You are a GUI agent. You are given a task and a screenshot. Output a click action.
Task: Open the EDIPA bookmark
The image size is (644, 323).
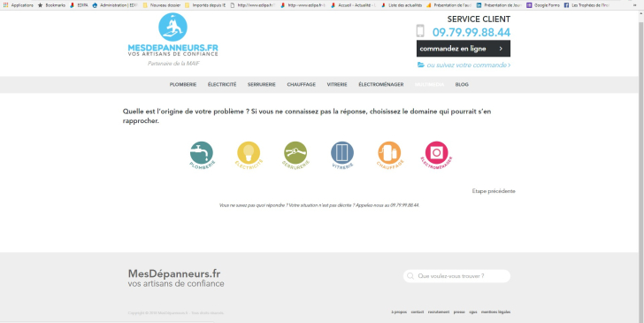click(79, 5)
